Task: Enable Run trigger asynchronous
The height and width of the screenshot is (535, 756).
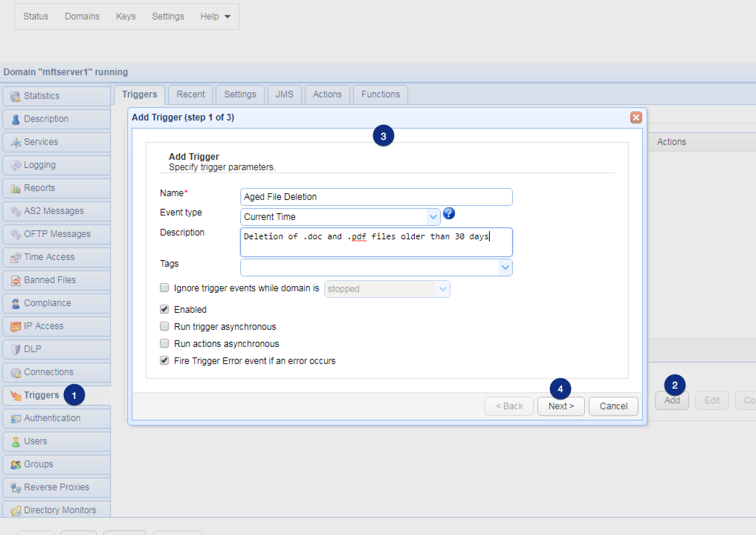Action: [164, 326]
